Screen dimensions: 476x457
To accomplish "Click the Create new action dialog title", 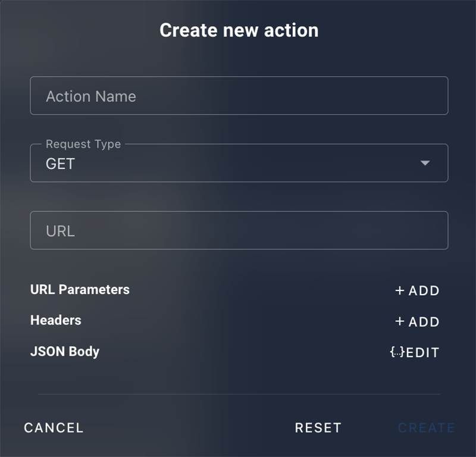I will tap(239, 30).
